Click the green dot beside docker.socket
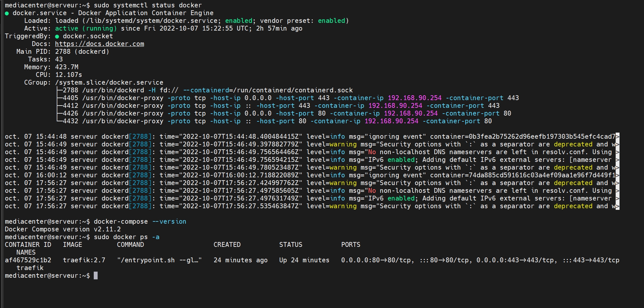The image size is (644, 308). point(57,36)
